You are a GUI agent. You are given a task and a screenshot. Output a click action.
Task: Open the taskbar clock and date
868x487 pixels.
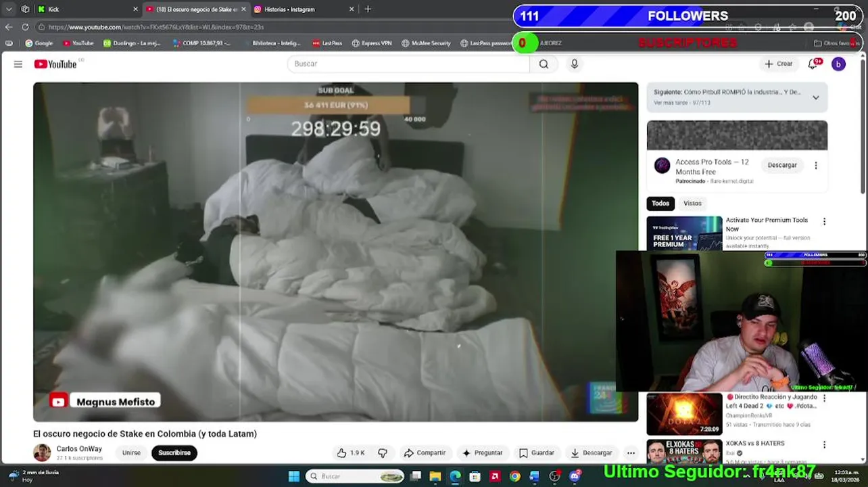click(846, 476)
